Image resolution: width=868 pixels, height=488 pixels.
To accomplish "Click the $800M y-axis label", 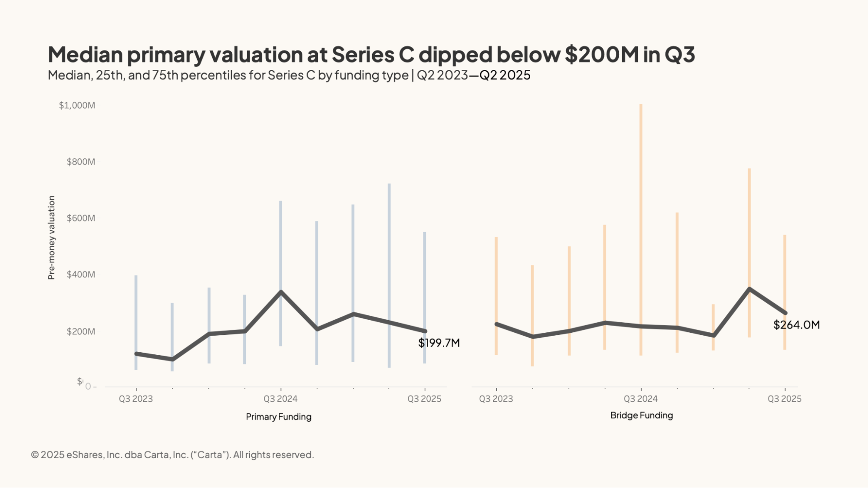I will coord(81,162).
